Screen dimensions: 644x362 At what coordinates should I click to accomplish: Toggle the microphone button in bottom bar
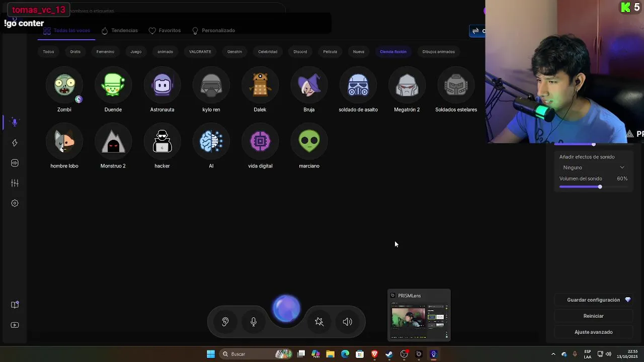point(254,322)
